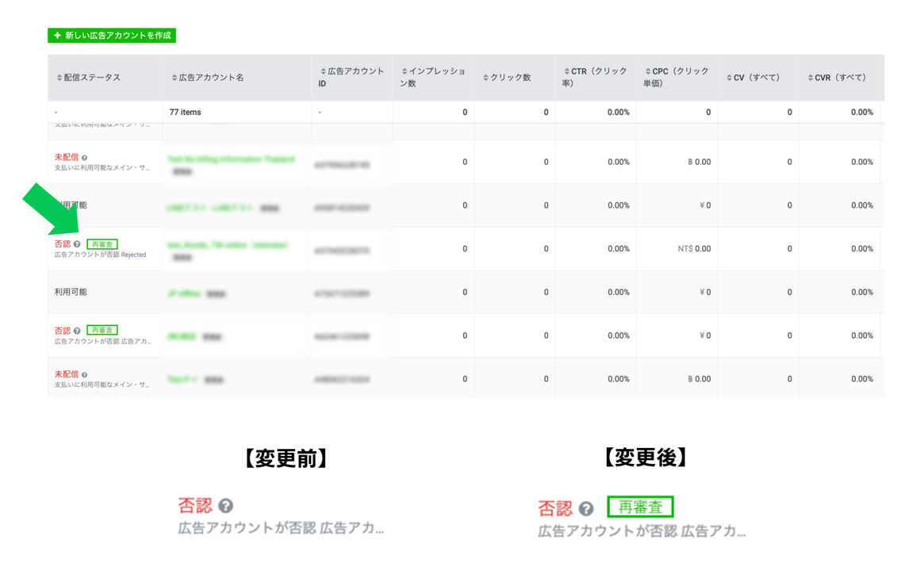The width and height of the screenshot is (924, 571).
Task: Click the large 再審査 button under 変更後
Action: tap(640, 507)
